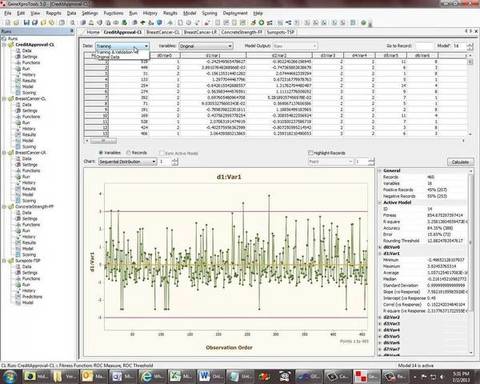Open Scoring node icon under CreditApproval-CL
This screenshot has height=384, width=480.
[19, 93]
